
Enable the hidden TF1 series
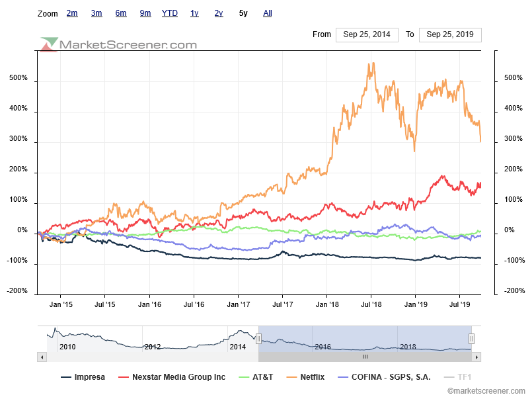point(458,377)
